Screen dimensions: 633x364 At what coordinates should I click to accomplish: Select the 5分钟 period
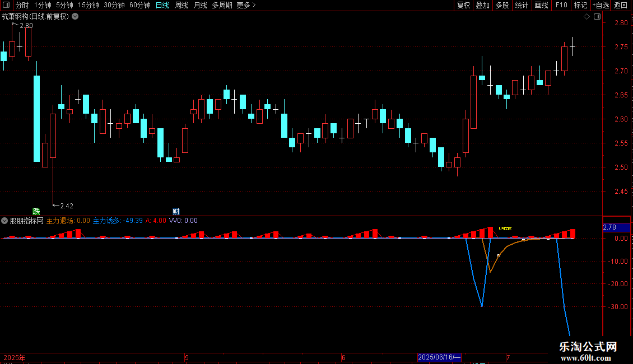(x=64, y=5)
